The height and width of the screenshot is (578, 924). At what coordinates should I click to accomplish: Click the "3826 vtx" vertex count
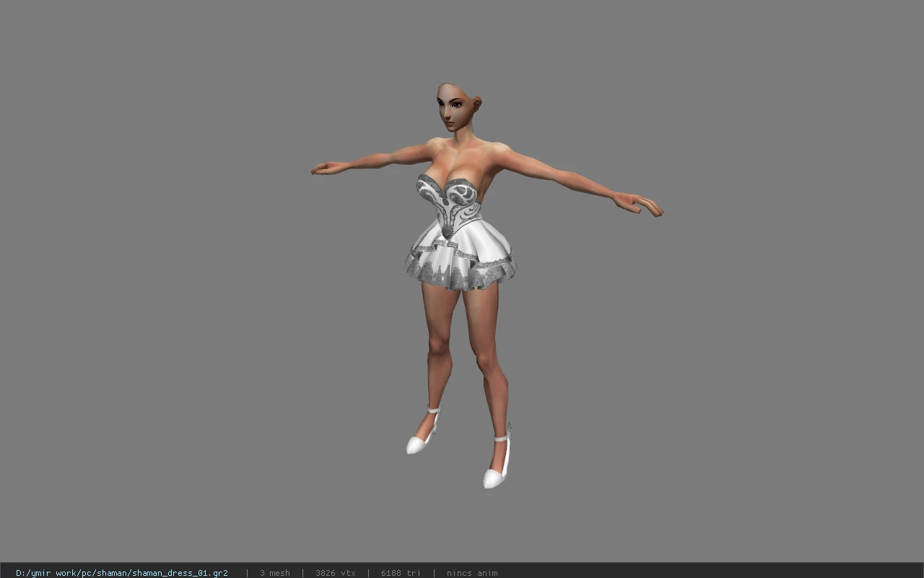tap(336, 573)
